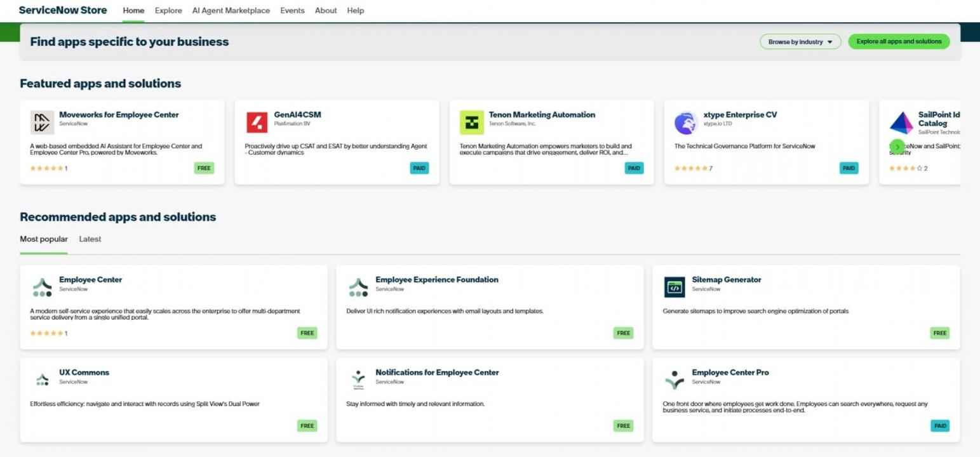Click 'xtype.io LTD' vendor text

pos(718,124)
